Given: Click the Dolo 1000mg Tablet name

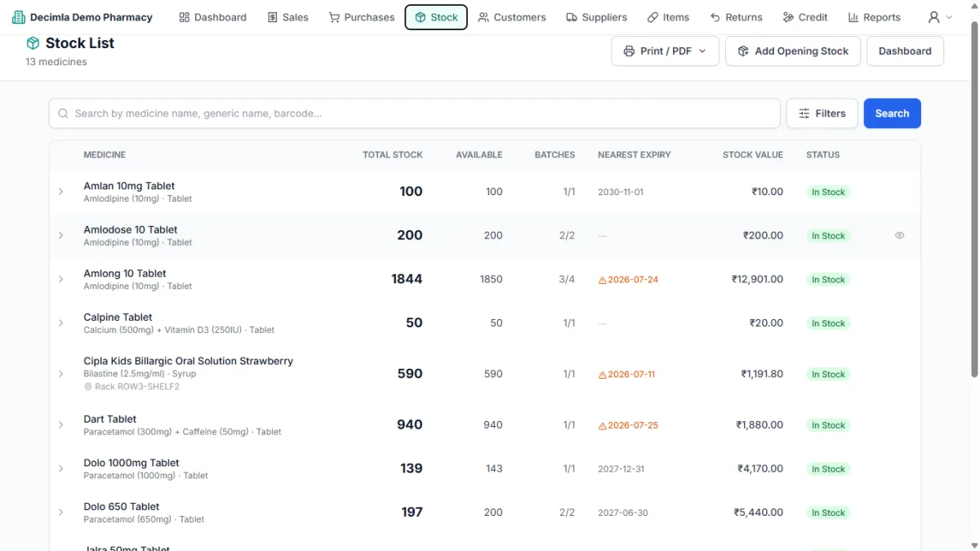Looking at the screenshot, I should coord(131,463).
